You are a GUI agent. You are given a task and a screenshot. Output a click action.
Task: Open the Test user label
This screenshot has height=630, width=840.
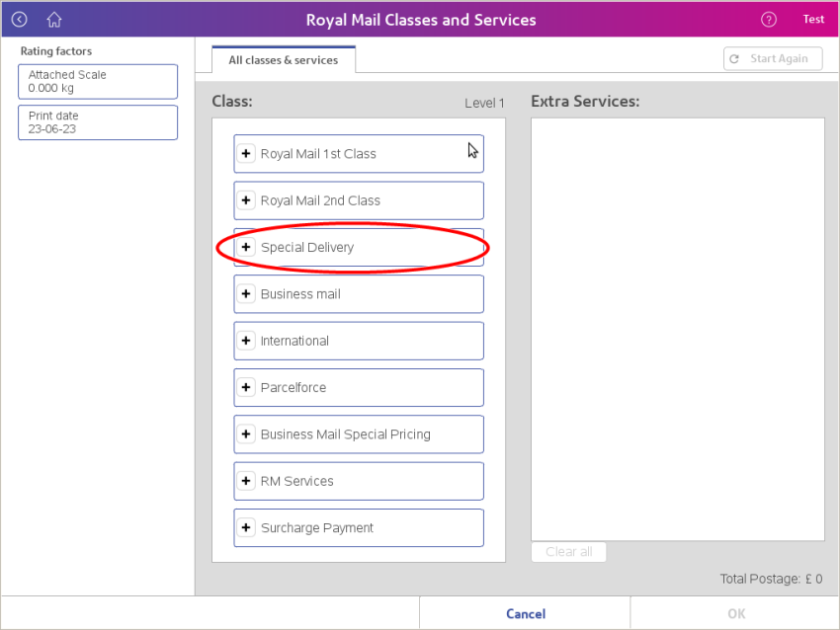[x=813, y=20]
